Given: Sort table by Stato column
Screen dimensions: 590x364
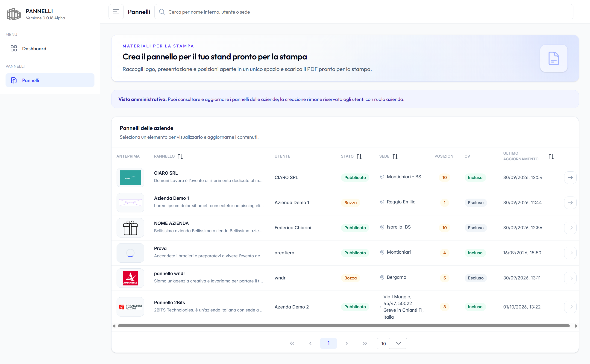Looking at the screenshot, I should click(359, 156).
